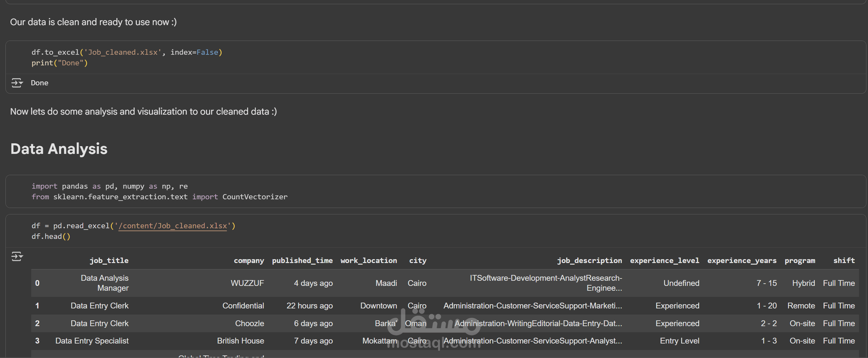
Task: Click the published_time column header
Action: tap(302, 261)
